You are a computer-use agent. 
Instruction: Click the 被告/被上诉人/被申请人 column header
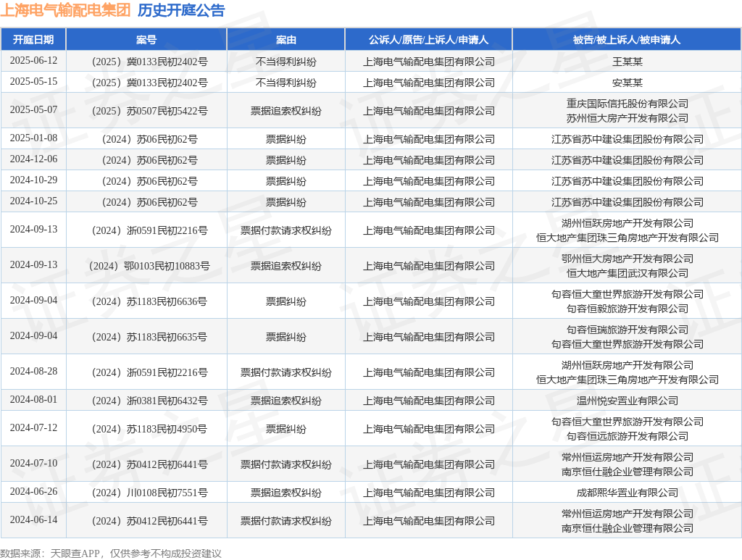(627, 40)
